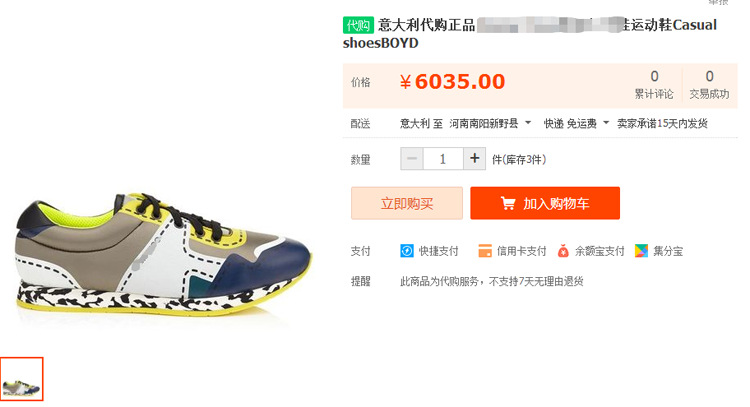The height and width of the screenshot is (407, 750).
Task: Click the 加入购物车 button
Action: 545,203
